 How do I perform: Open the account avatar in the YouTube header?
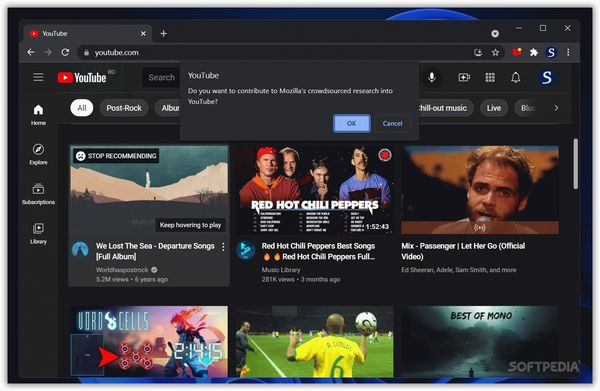546,78
